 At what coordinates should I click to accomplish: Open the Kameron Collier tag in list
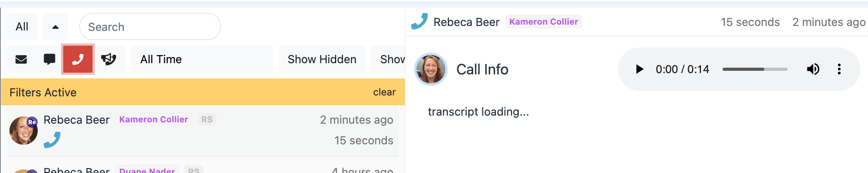coord(153,119)
